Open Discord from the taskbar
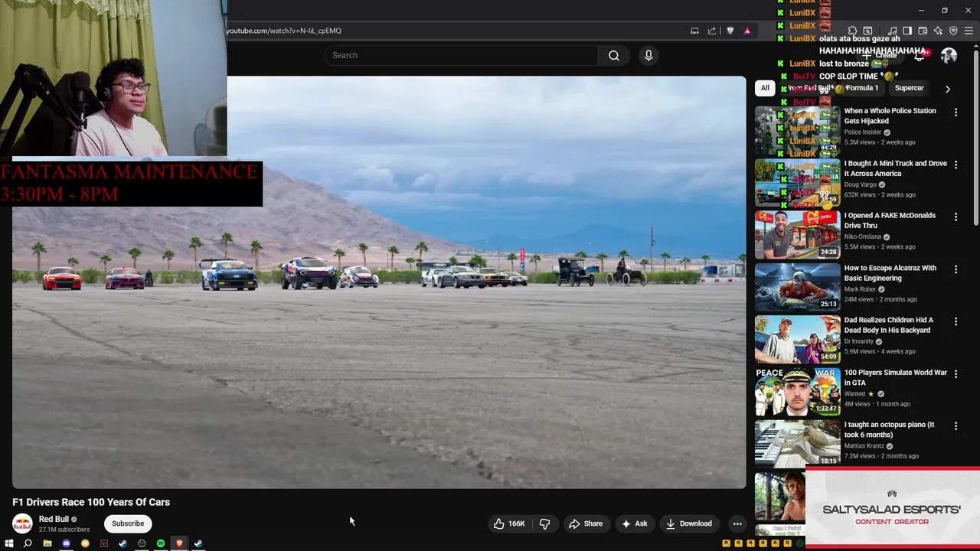This screenshot has width=980, height=551. coord(66,543)
